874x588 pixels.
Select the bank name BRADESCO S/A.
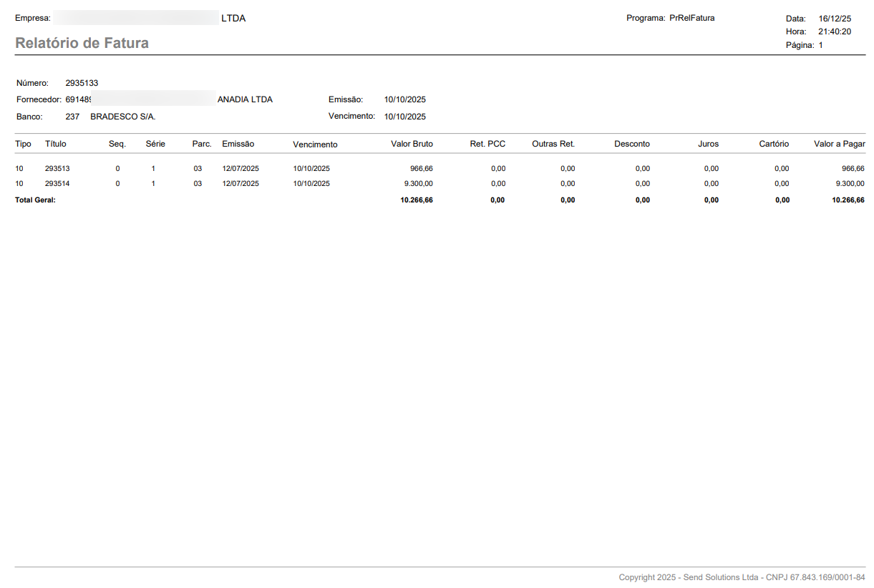(122, 116)
